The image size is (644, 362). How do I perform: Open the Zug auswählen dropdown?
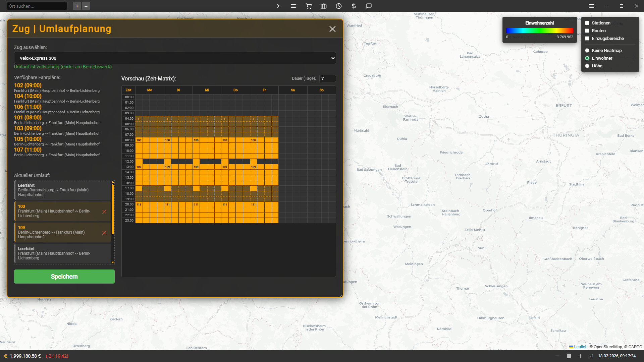tap(175, 58)
